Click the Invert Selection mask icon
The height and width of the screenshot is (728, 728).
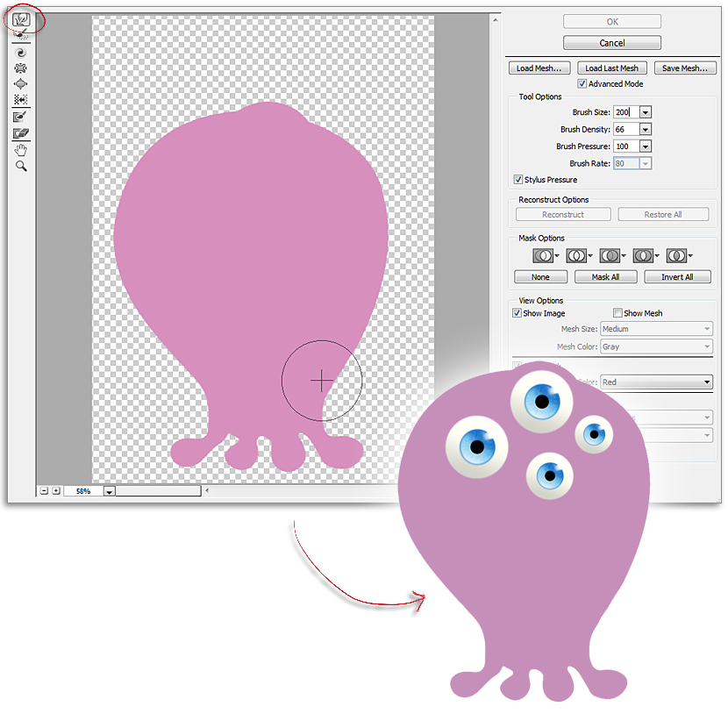click(x=676, y=256)
